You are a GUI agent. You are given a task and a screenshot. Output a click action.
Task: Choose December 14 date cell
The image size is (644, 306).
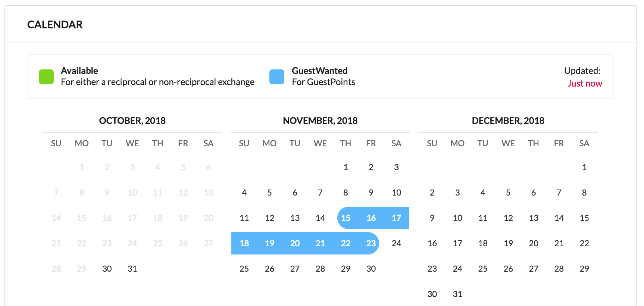[x=559, y=218]
